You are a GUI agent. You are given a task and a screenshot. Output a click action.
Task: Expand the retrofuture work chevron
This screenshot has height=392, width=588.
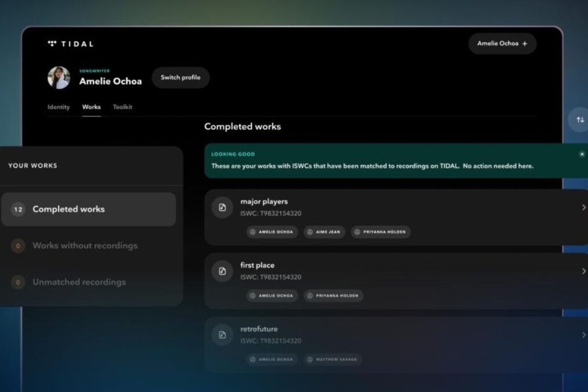point(583,335)
